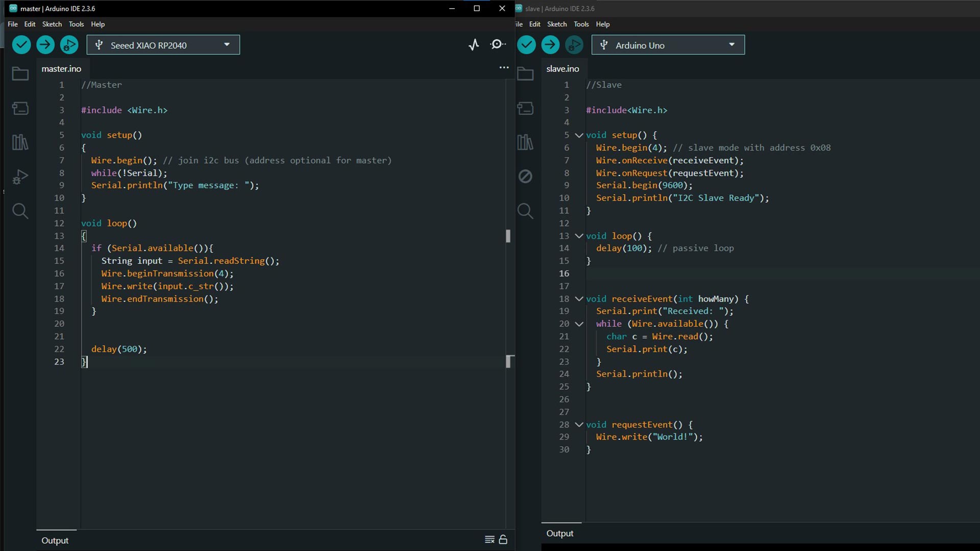Click Wire.onReceive(receiveEvent) line in slave
980x551 pixels.
pos(670,160)
